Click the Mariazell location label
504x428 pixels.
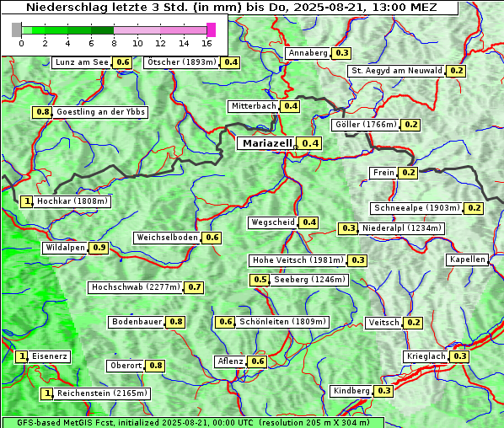point(265,143)
